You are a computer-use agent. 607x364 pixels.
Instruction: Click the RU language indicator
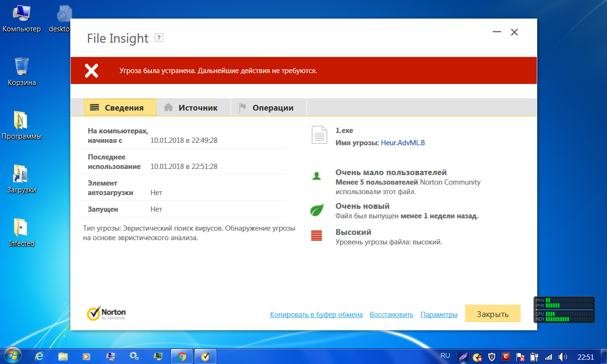(x=445, y=355)
